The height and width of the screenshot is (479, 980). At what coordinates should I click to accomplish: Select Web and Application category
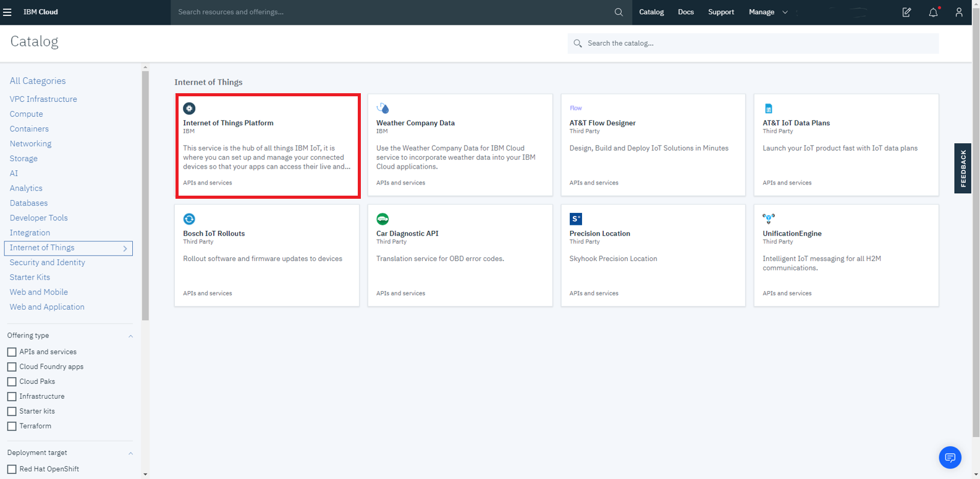coord(47,307)
